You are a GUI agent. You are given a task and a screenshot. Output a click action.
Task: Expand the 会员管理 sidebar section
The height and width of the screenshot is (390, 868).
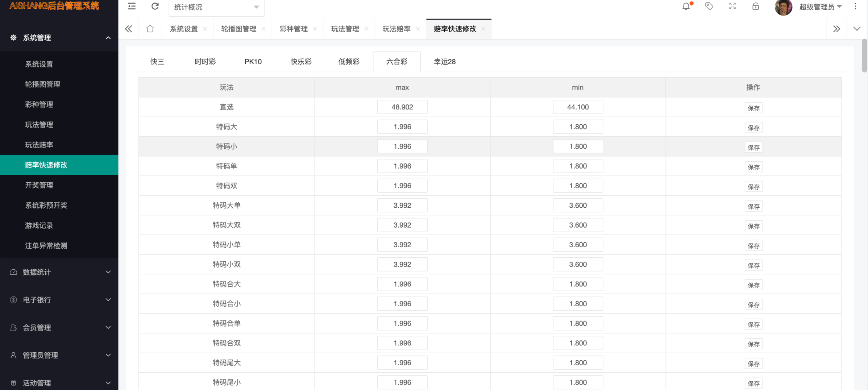coord(59,328)
